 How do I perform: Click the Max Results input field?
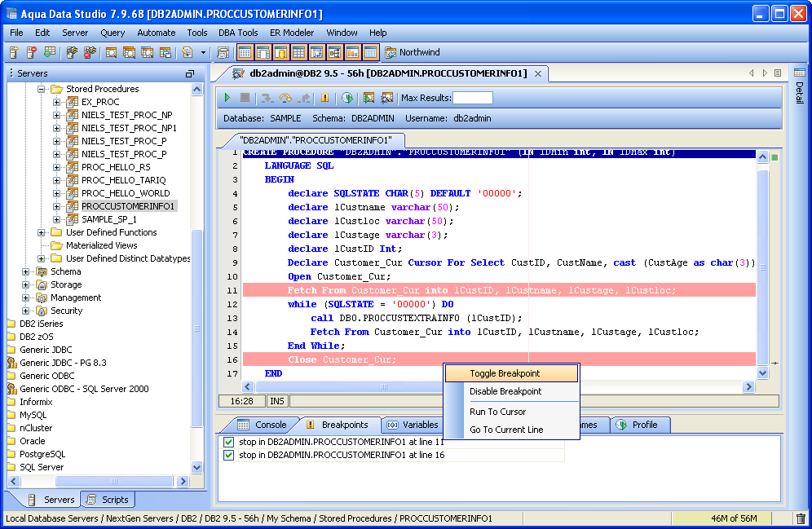(x=472, y=98)
